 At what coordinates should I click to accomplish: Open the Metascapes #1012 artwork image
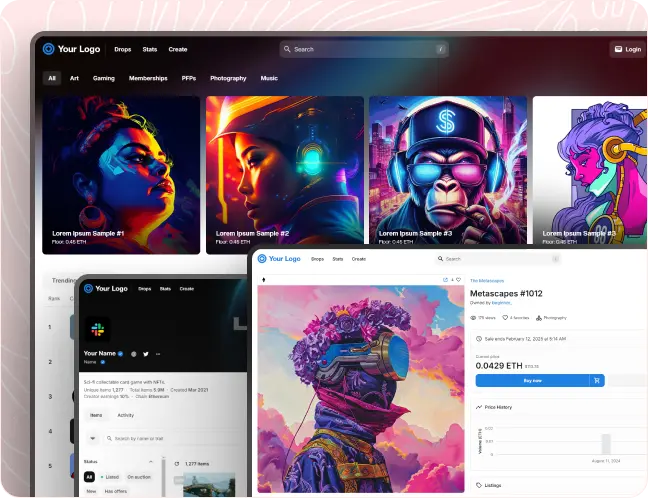tap(361, 388)
